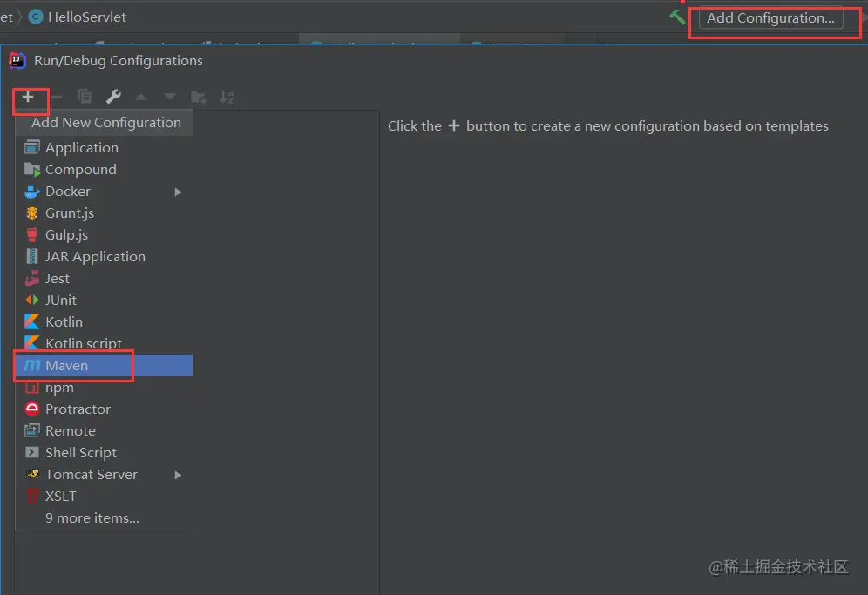868x595 pixels.
Task: Click the Shell Script icon
Action: tap(32, 453)
